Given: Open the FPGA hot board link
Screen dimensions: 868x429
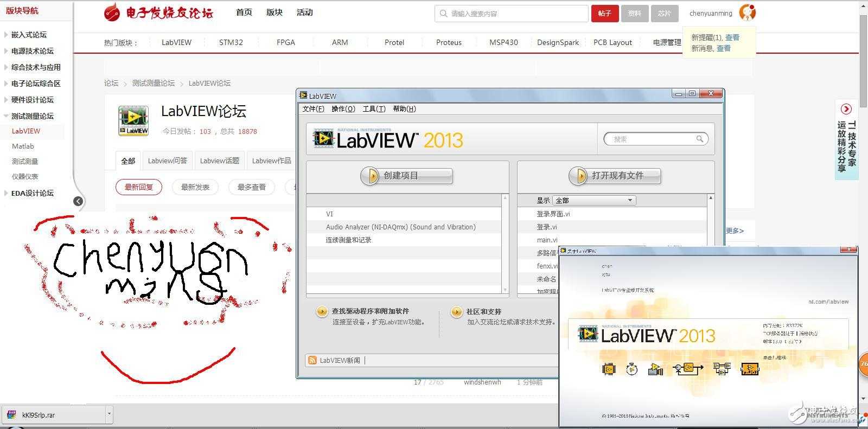Looking at the screenshot, I should coord(286,42).
